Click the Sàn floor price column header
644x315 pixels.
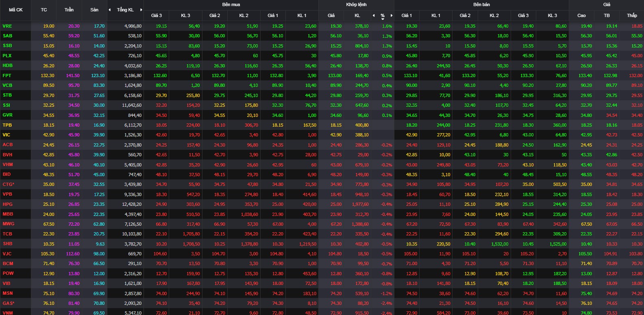(94, 10)
